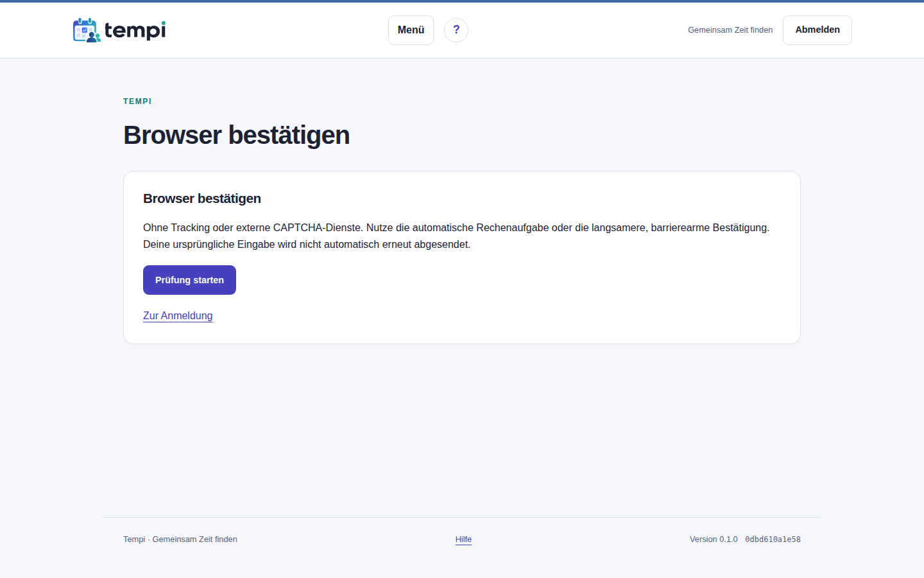
Task: Open the Hilfe link in footer
Action: pyautogui.click(x=463, y=539)
